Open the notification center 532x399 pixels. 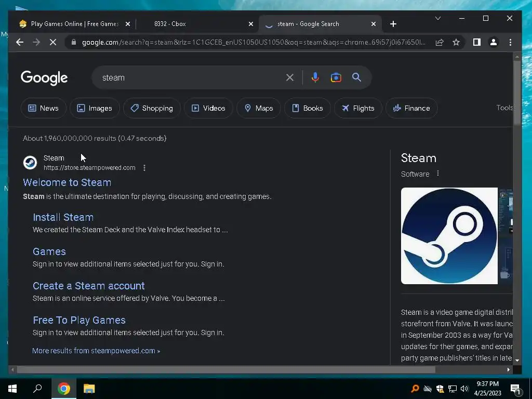click(x=515, y=389)
